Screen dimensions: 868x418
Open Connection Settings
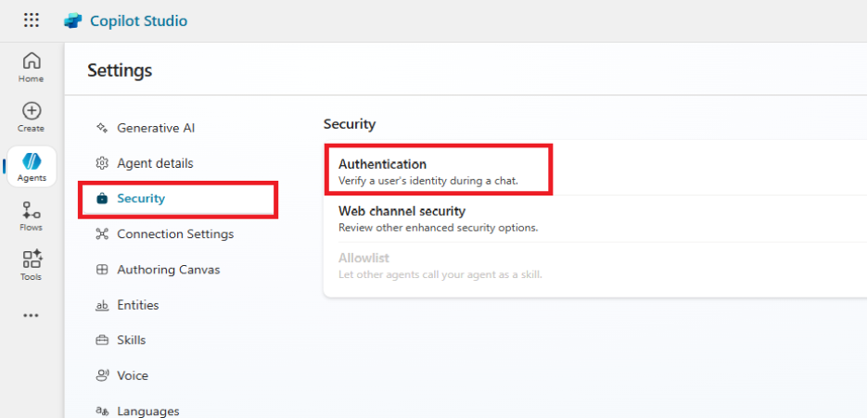(x=174, y=234)
